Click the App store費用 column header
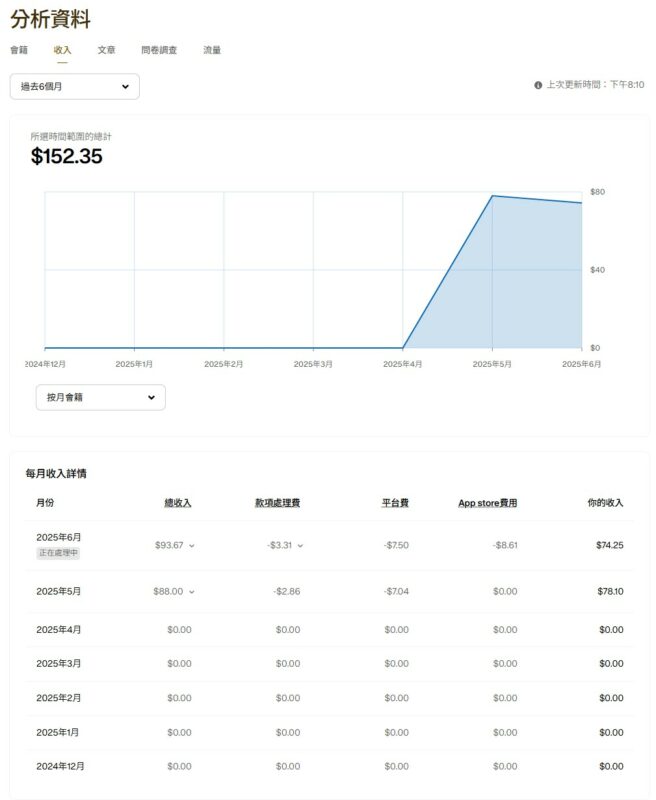This screenshot has width=656, height=800. click(488, 503)
